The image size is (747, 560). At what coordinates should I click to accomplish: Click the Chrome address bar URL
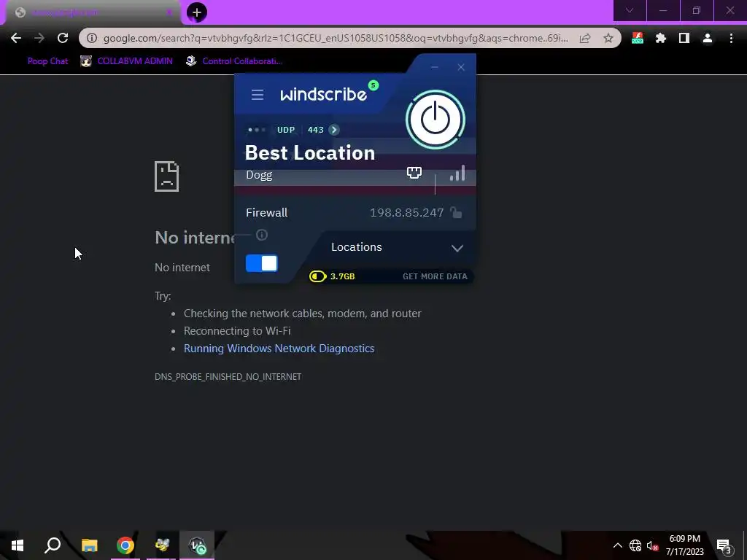[336, 38]
